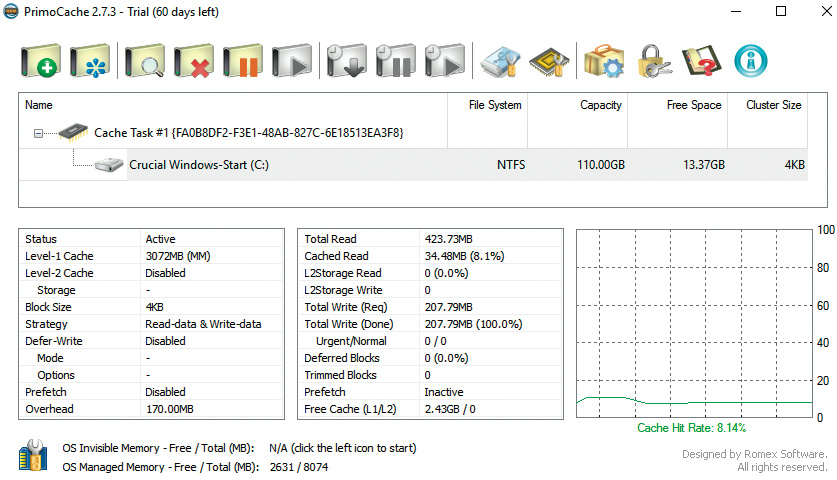Click the create new cache task icon
The height and width of the screenshot is (480, 837).
click(x=40, y=61)
